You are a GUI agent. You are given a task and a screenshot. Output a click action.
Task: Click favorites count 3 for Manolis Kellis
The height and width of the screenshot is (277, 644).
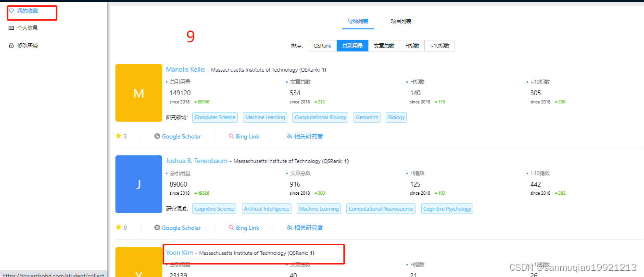(125, 137)
